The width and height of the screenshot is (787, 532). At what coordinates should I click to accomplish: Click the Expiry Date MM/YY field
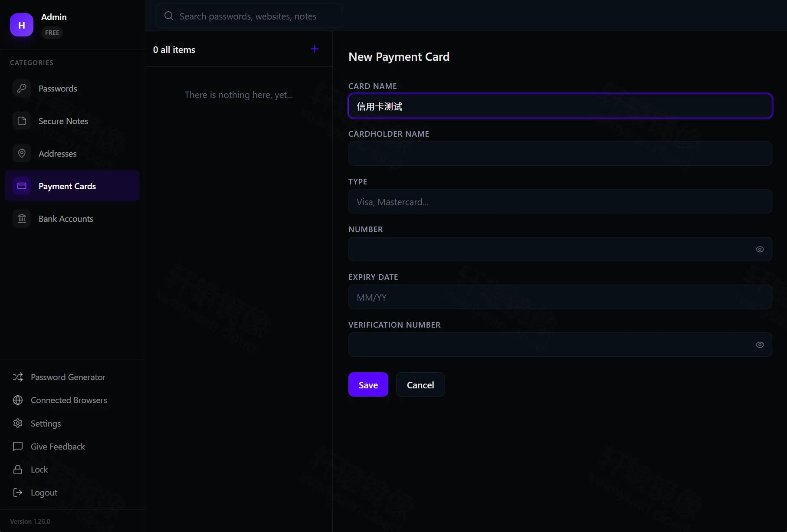[x=560, y=297]
